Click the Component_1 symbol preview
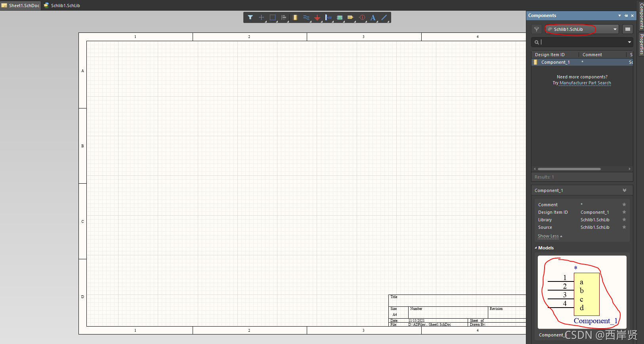 click(x=582, y=292)
